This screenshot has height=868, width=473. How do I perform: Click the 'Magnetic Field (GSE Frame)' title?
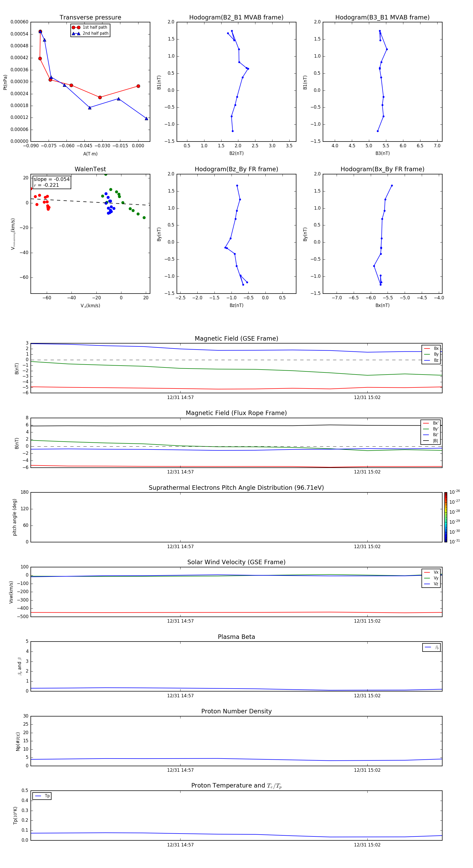click(236, 339)
